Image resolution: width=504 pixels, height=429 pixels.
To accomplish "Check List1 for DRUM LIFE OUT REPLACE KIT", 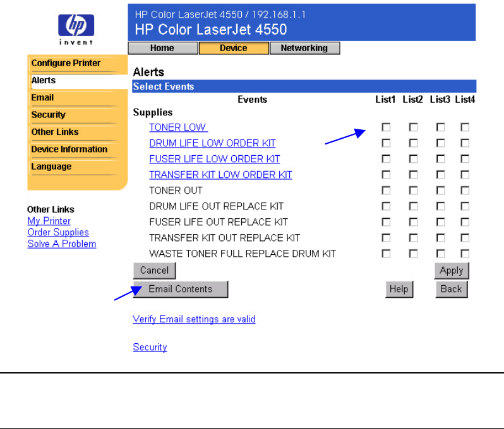I will point(386,206).
